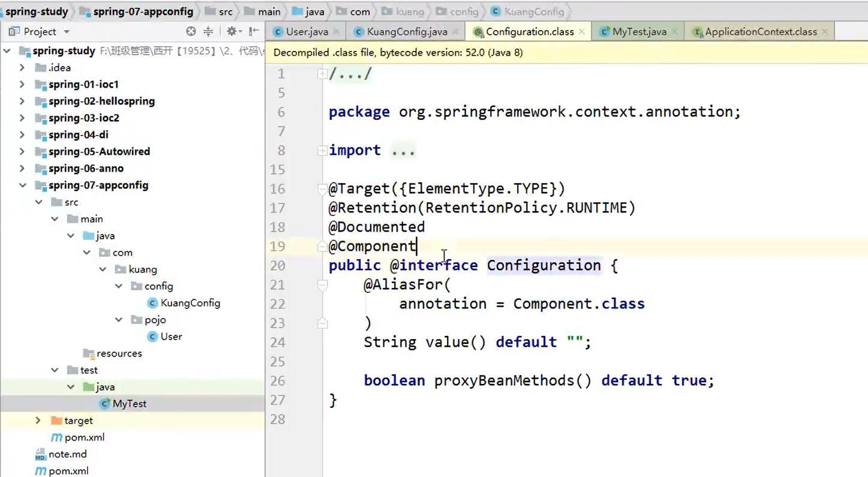
Task: Click the @Component annotation on line 19
Action: click(x=373, y=246)
